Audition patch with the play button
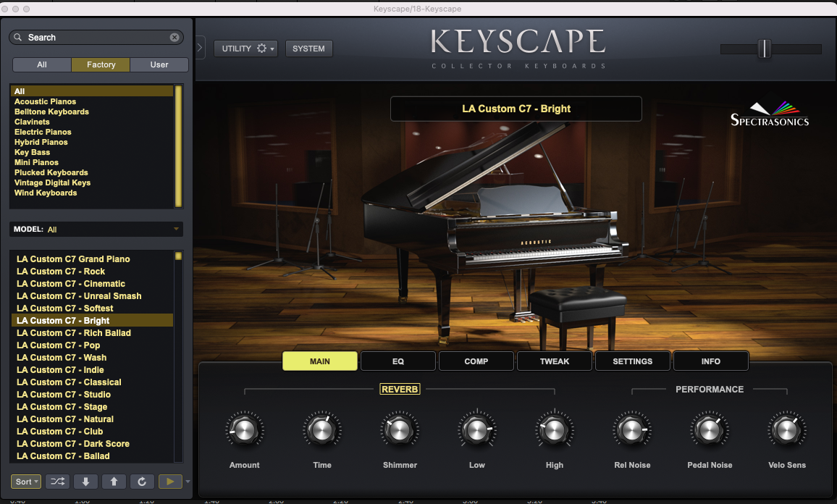The height and width of the screenshot is (504, 837). pos(170,482)
